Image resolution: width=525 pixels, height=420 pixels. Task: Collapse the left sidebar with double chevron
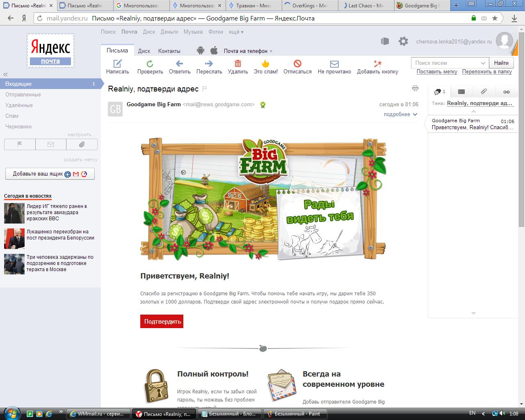click(6, 74)
